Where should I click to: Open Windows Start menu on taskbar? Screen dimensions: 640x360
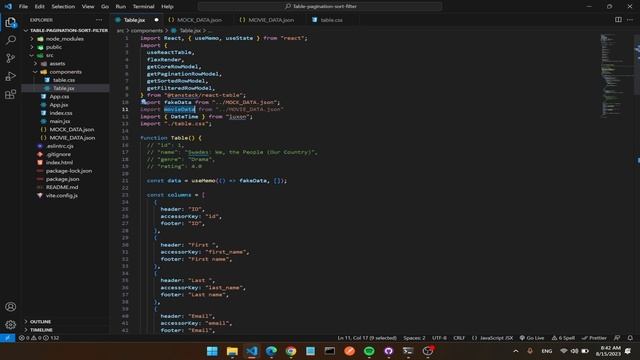click(212, 351)
